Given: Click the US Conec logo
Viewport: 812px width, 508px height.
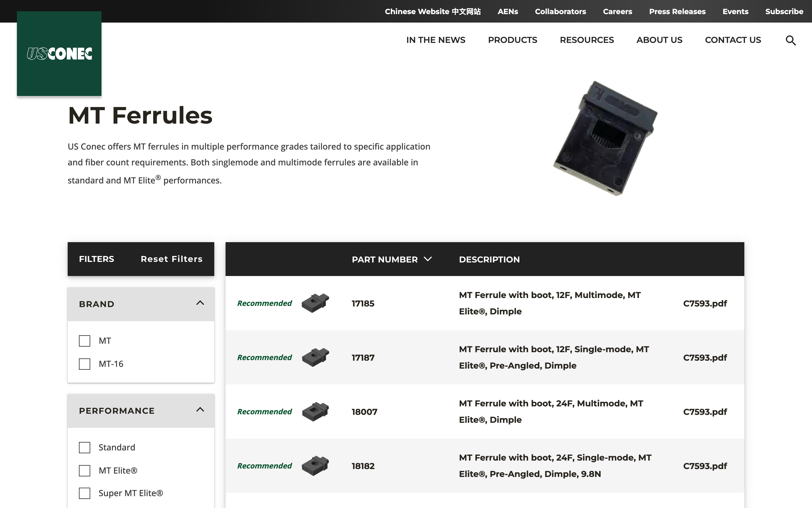Looking at the screenshot, I should [59, 54].
